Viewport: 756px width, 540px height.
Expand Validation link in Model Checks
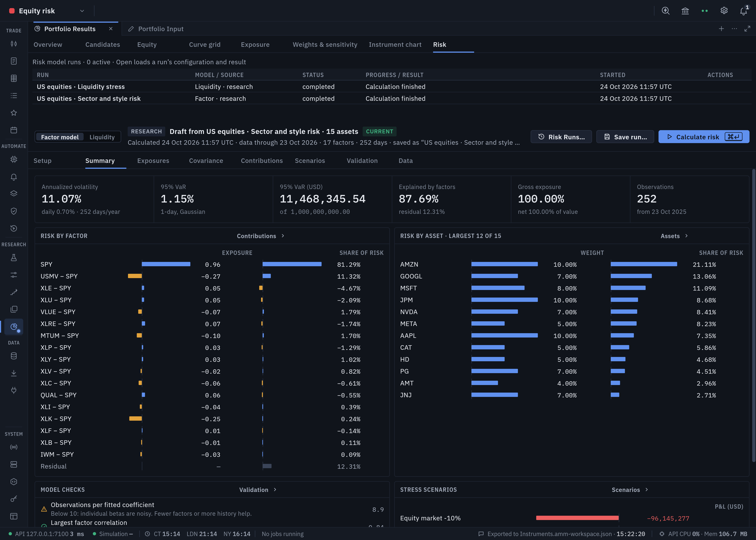click(x=258, y=490)
